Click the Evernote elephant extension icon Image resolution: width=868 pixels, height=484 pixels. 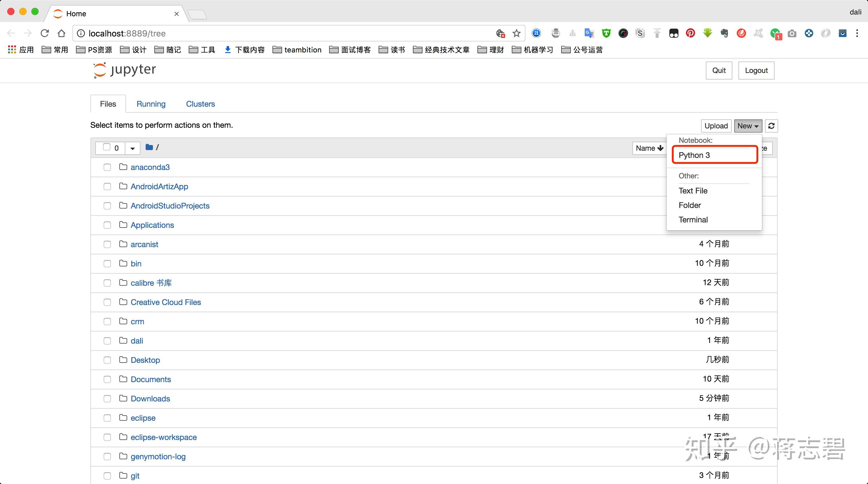(x=724, y=33)
